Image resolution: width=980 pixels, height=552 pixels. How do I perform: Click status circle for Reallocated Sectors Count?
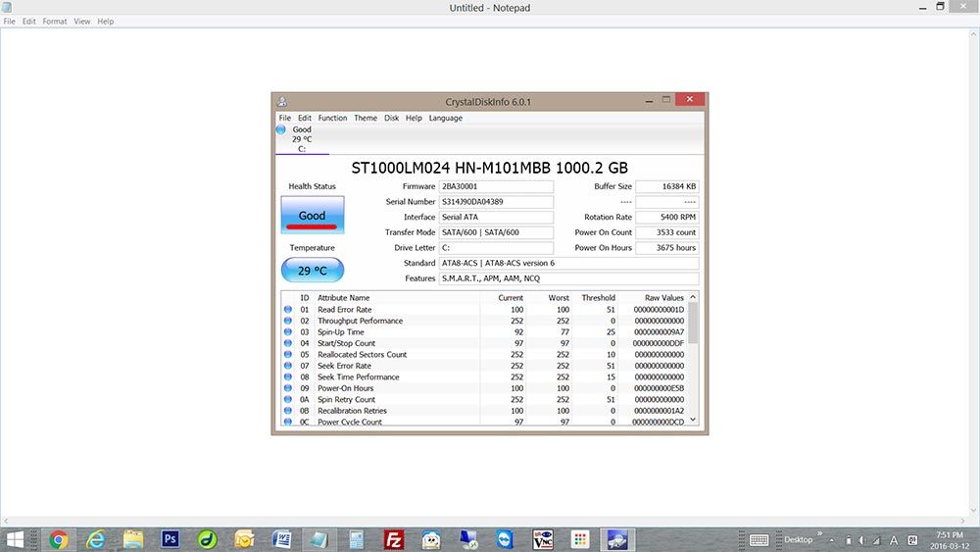[x=288, y=355]
